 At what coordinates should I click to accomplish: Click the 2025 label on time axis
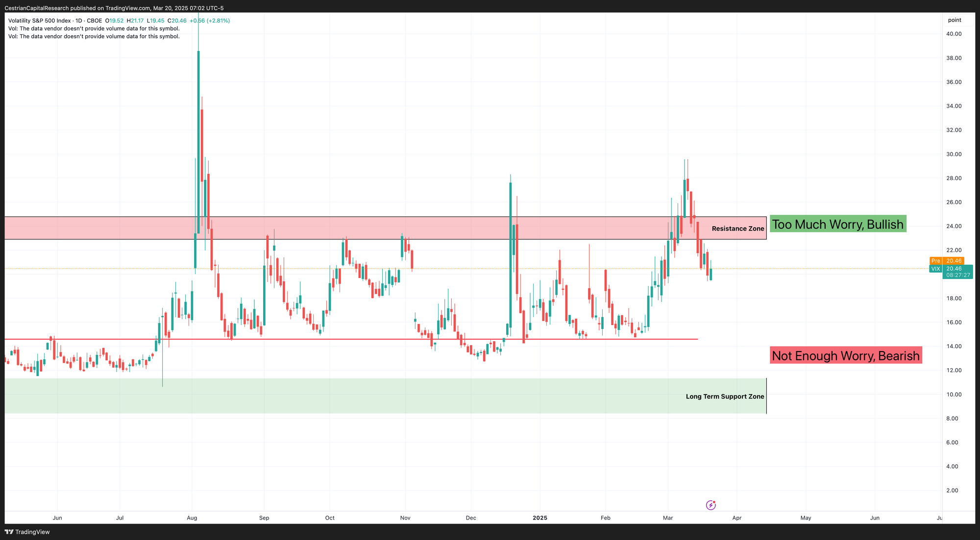tap(539, 517)
